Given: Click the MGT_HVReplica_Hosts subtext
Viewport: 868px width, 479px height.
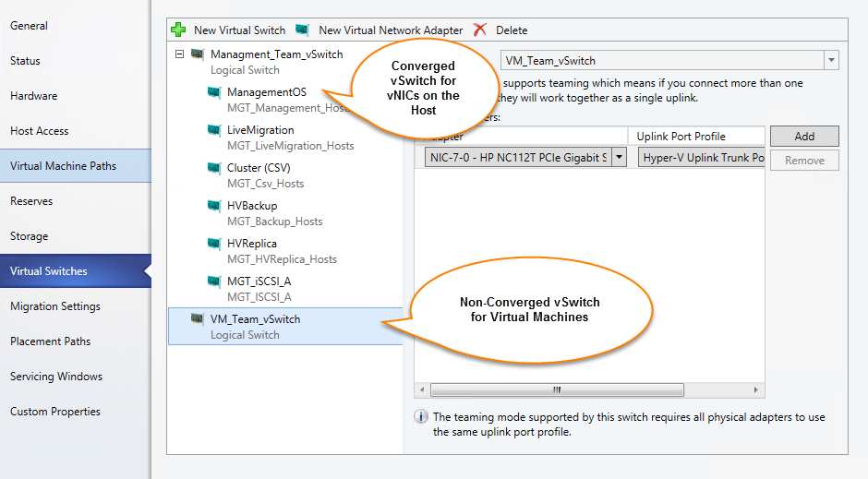Looking at the screenshot, I should [x=283, y=258].
